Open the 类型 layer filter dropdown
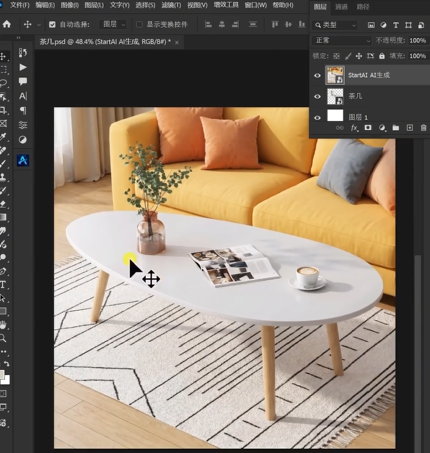This screenshot has height=453, width=430. [335, 25]
